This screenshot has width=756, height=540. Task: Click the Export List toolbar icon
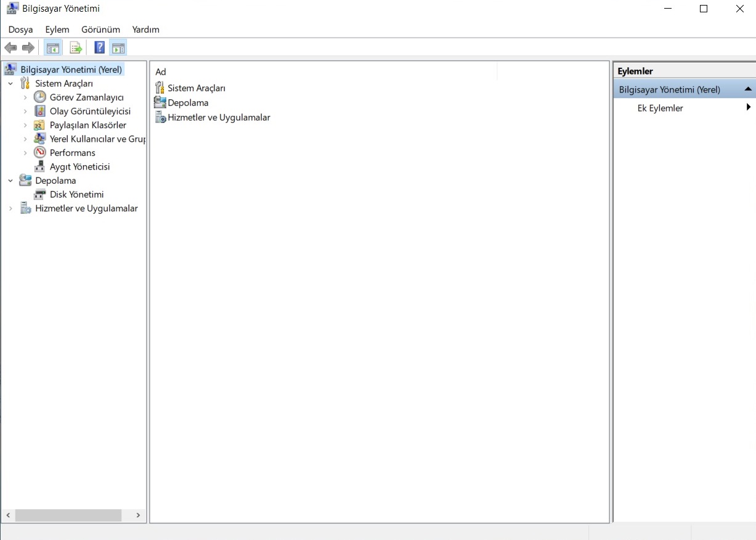[76, 47]
